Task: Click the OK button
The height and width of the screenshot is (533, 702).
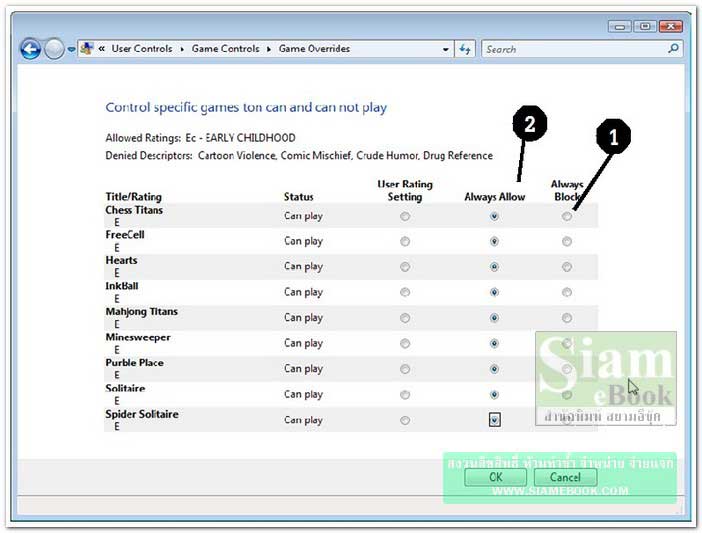Action: [495, 478]
